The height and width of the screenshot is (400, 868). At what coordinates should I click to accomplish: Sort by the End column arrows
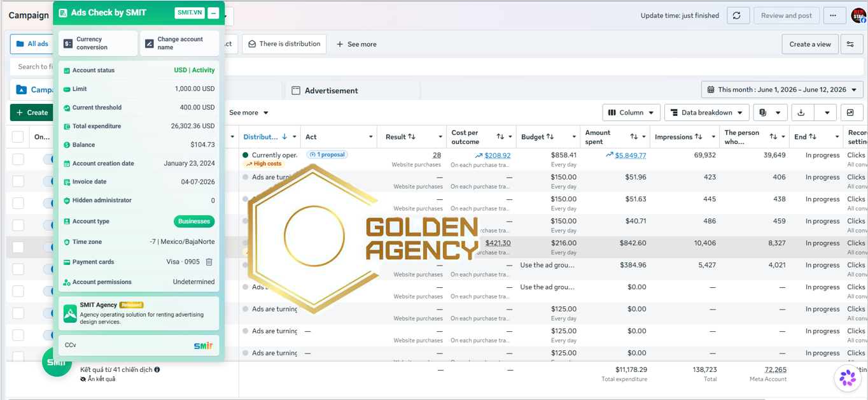coord(814,137)
